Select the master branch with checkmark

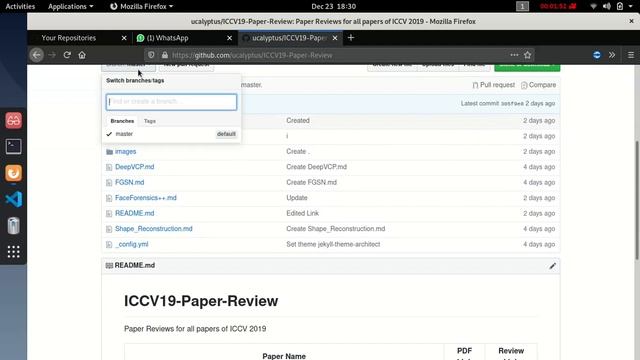[171, 134]
